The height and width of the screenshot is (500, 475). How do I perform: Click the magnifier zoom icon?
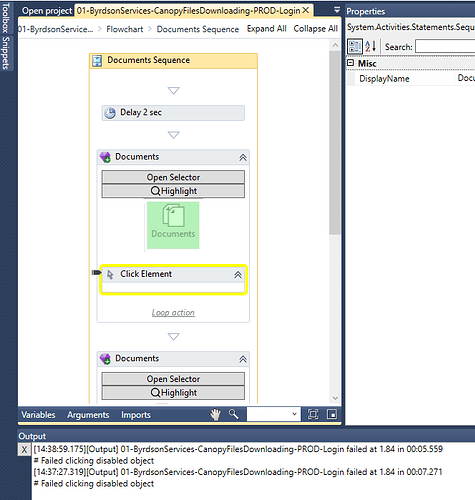234,414
